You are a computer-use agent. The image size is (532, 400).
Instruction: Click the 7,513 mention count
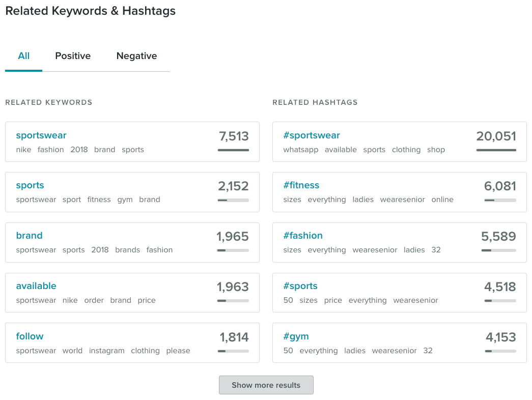234,136
